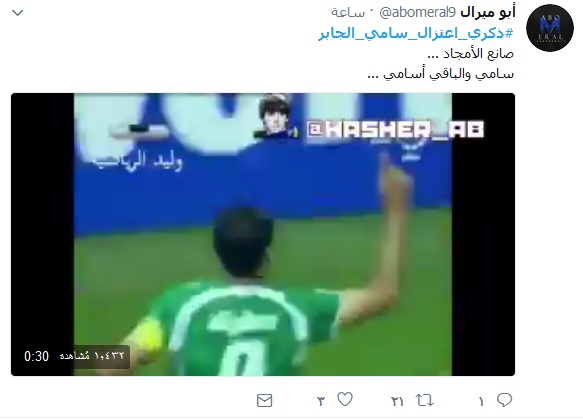
Task: Click the وليد الرياحي caption in video
Action: click(x=138, y=161)
